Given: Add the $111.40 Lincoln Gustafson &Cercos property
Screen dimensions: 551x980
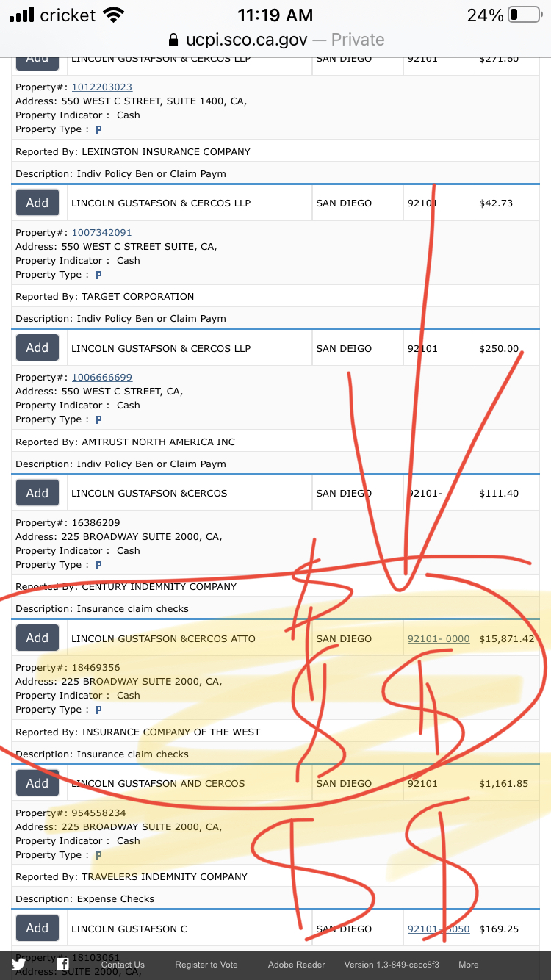Looking at the screenshot, I should click(37, 493).
